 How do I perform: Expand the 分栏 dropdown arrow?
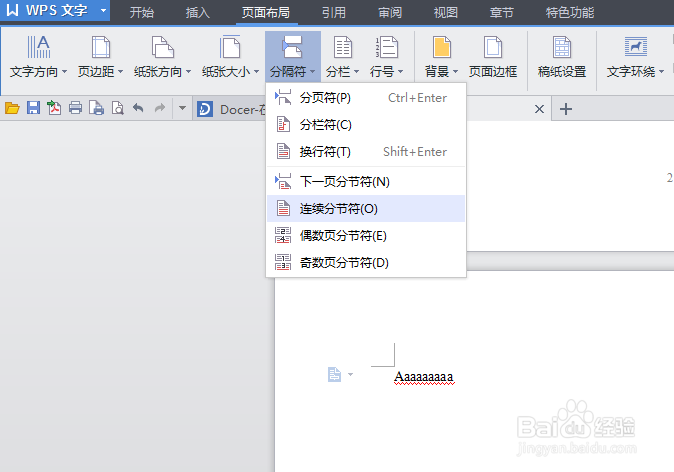356,71
